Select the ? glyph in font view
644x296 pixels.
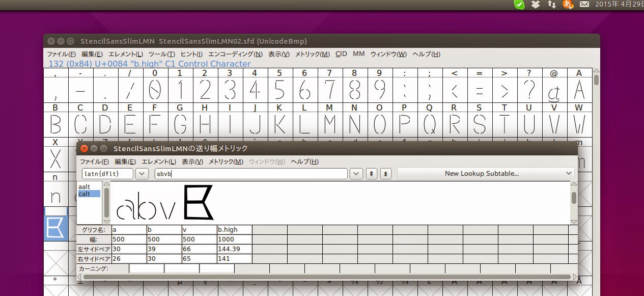coord(529,90)
